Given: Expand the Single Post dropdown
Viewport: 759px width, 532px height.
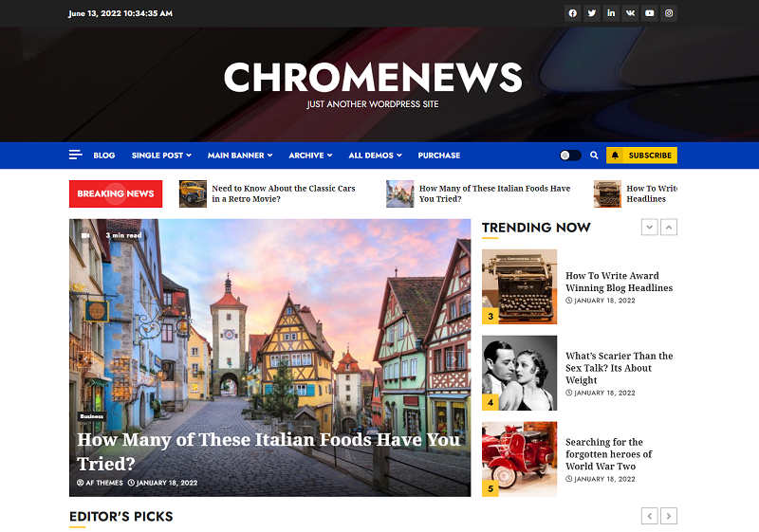Looking at the screenshot, I should (161, 156).
